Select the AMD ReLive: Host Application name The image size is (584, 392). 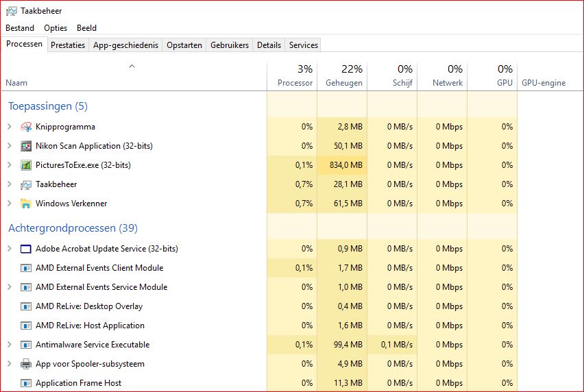point(90,326)
